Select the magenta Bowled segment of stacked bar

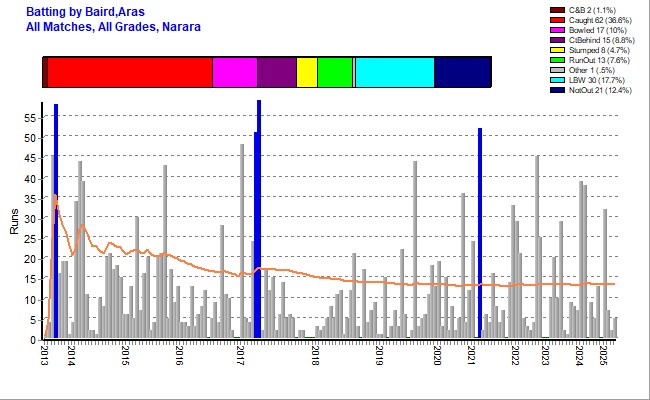tap(235, 73)
